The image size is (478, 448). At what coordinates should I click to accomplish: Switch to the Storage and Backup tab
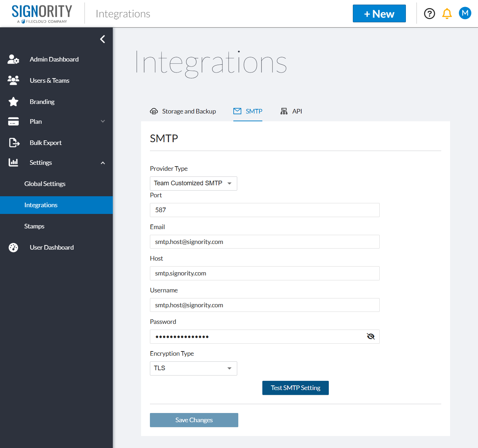coord(183,111)
